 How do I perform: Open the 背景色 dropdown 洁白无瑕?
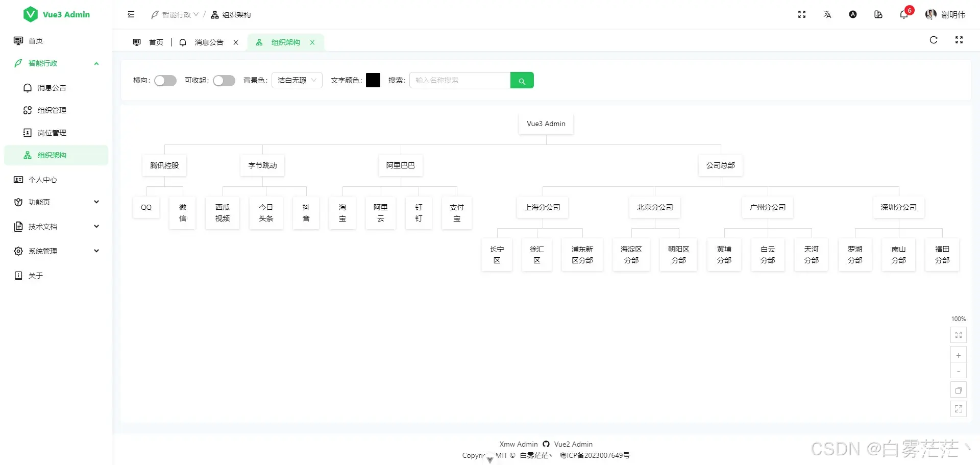[x=297, y=80]
